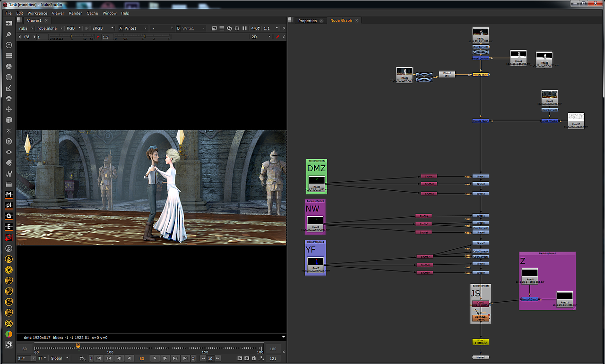Viewport: 605px width, 364px height.
Task: Open the sRGB colorspace dropdown
Action: (x=103, y=28)
